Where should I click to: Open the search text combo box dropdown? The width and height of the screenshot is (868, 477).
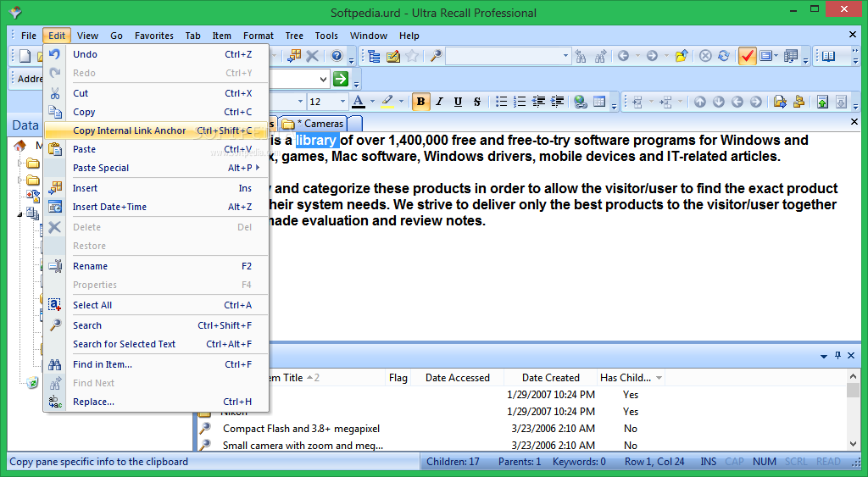pos(565,56)
